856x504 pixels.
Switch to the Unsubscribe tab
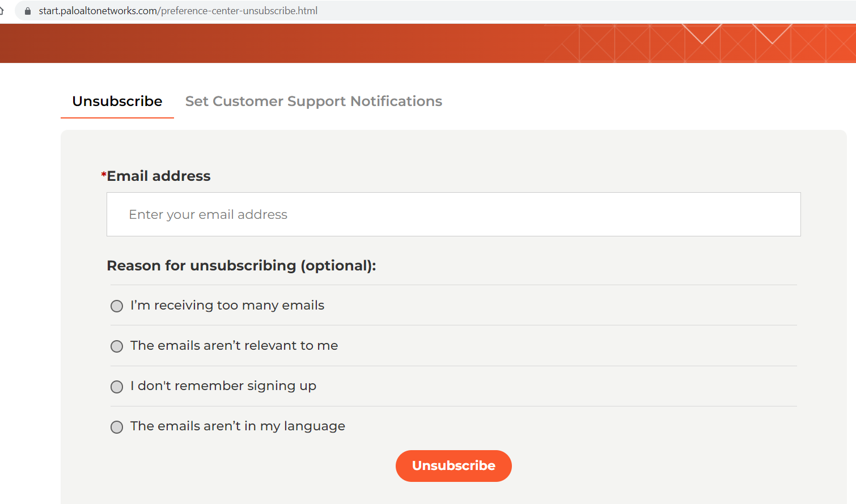(x=117, y=101)
